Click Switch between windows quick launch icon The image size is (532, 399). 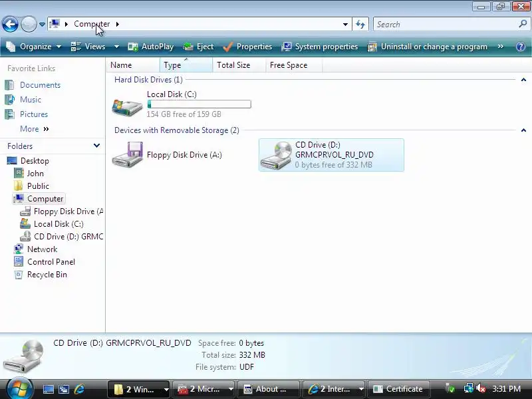(63, 389)
